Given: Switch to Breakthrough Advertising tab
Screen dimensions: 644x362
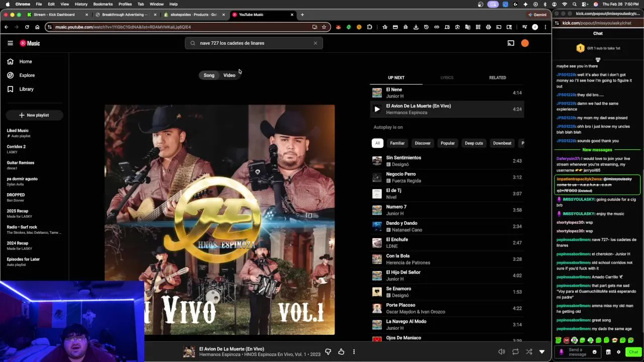Looking at the screenshot, I should (x=126, y=15).
